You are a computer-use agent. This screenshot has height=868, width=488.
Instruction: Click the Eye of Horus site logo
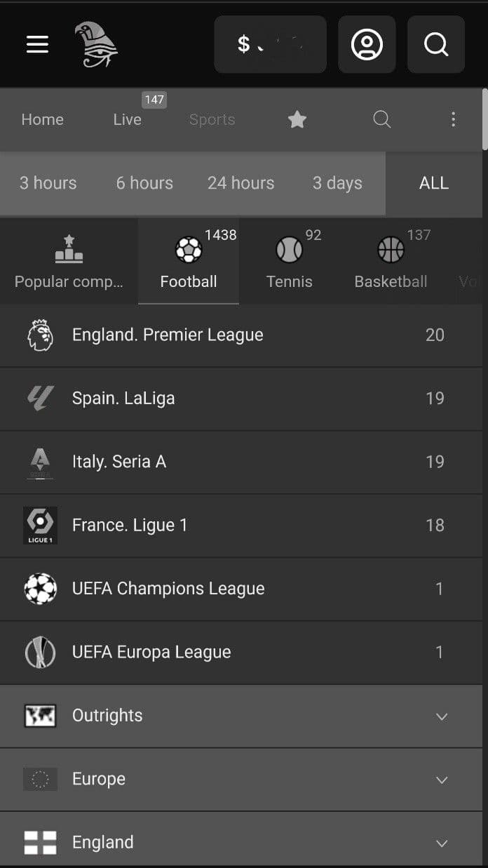(97, 44)
